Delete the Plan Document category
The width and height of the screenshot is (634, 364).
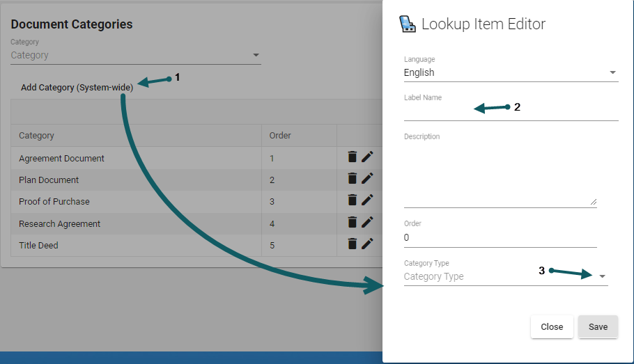tap(353, 179)
